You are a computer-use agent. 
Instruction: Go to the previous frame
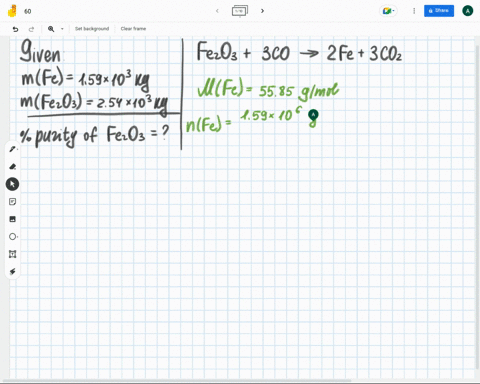point(217,11)
